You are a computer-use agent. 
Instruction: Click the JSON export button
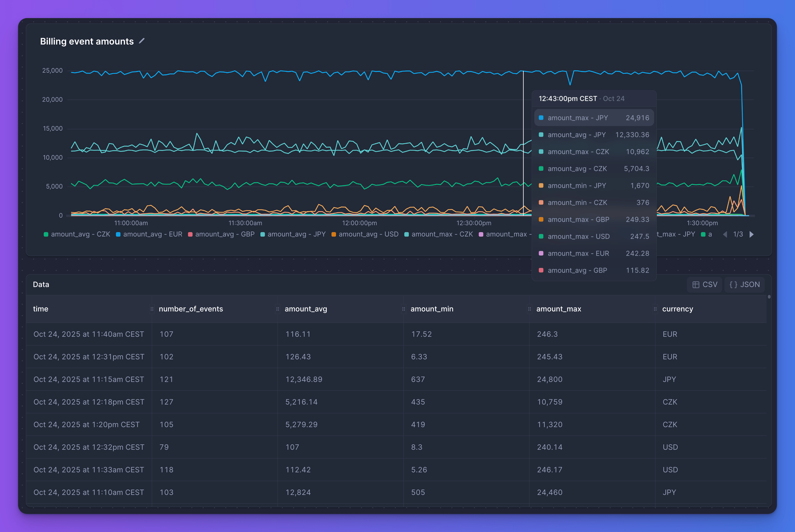(x=744, y=284)
